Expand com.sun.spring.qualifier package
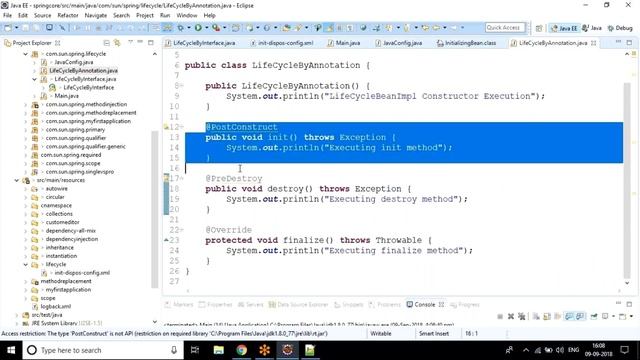Screen dimensions: 640x360 [26, 138]
